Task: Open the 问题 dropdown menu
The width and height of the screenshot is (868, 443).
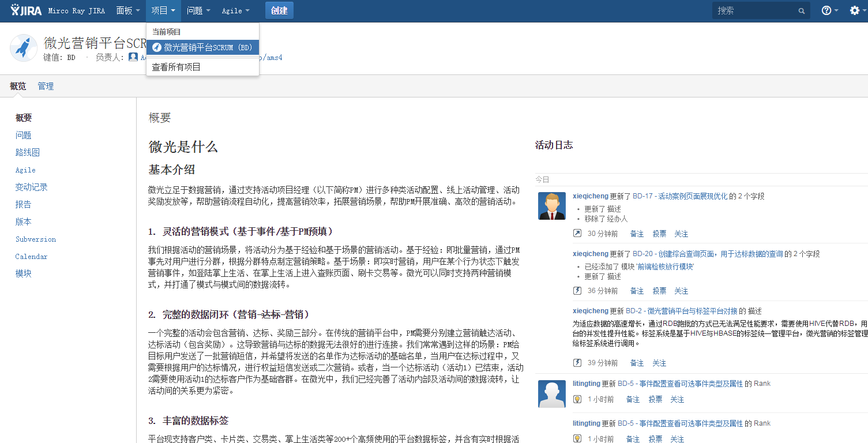Action: 194,10
